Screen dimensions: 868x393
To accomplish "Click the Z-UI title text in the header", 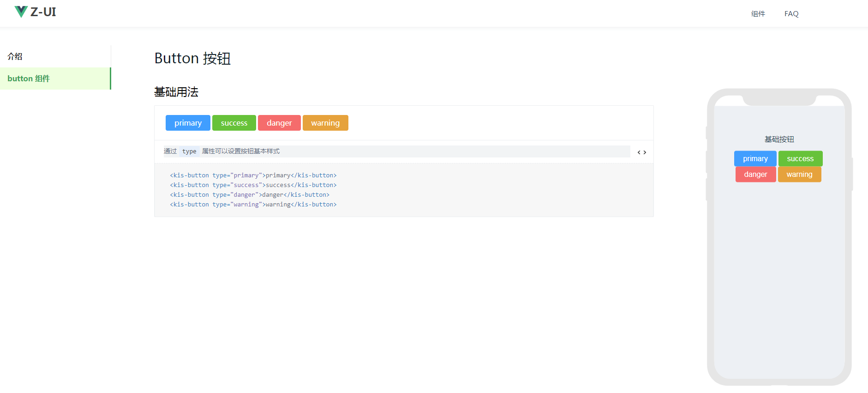I will point(43,12).
